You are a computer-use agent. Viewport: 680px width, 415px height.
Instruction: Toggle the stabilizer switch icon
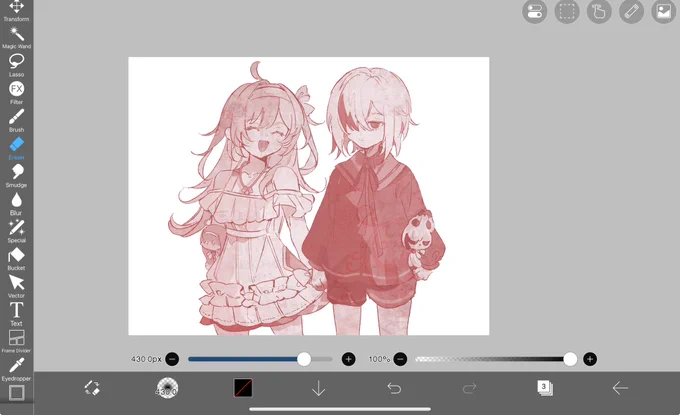click(x=535, y=11)
